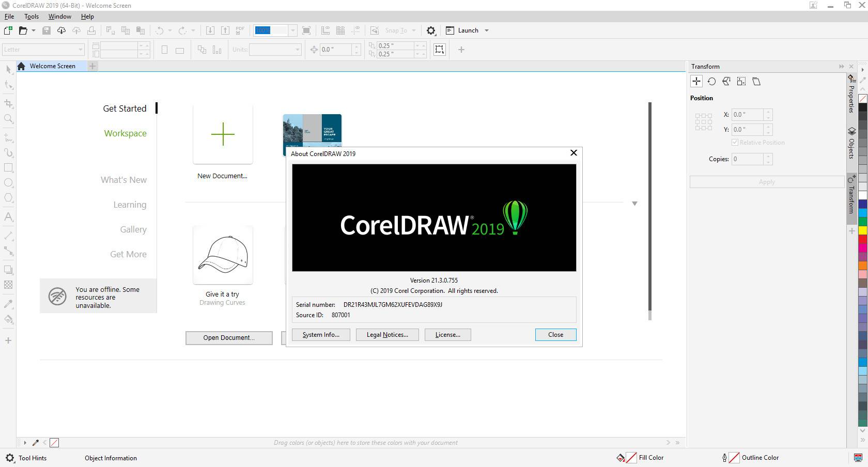This screenshot has height=467, width=868.
Task: Click the Copies input field in Transform
Action: [x=748, y=159]
